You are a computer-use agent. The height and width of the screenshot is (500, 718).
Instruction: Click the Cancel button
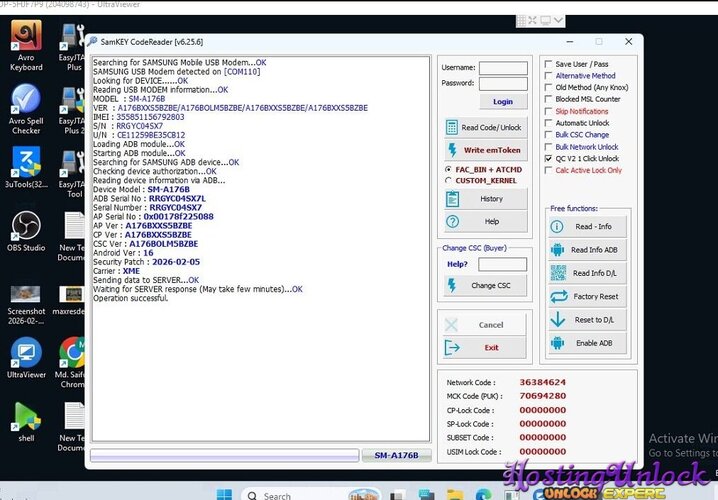[485, 325]
